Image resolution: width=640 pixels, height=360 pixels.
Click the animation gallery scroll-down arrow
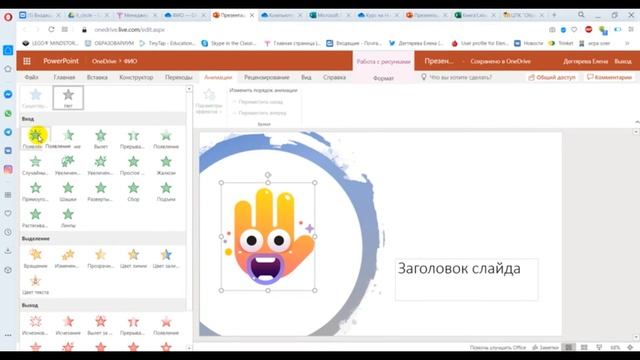pos(189,348)
